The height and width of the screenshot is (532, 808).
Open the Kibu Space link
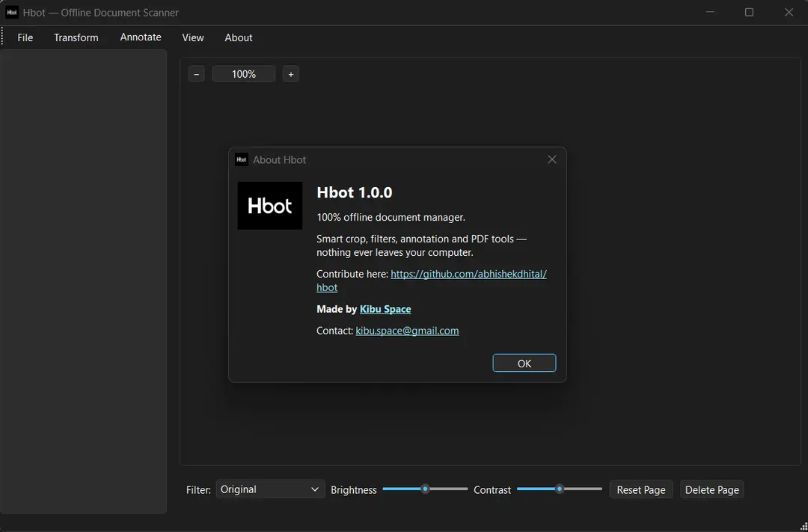coord(385,309)
